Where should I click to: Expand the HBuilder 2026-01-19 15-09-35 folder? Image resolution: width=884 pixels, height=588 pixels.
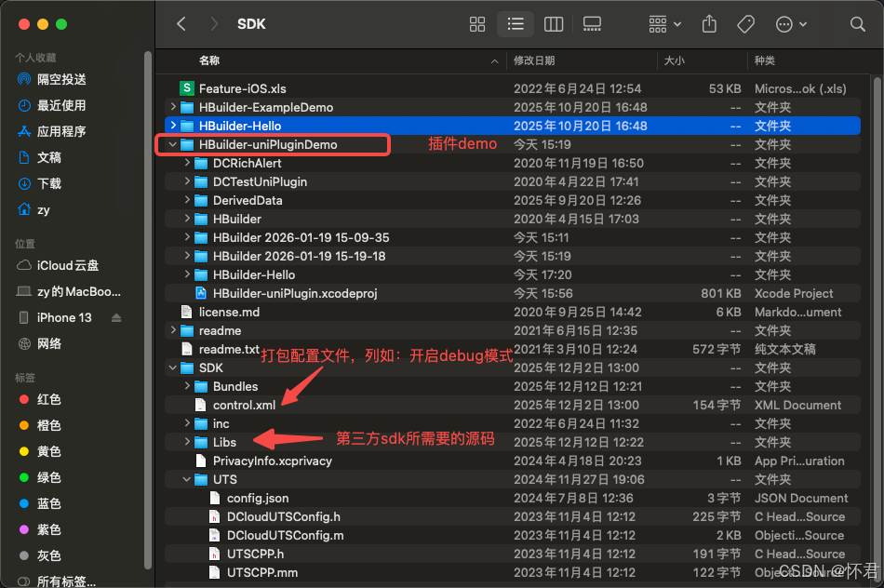pos(187,236)
